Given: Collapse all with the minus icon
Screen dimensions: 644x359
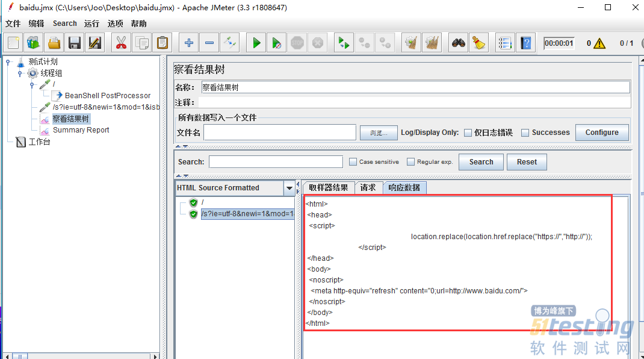Looking at the screenshot, I should [x=209, y=43].
